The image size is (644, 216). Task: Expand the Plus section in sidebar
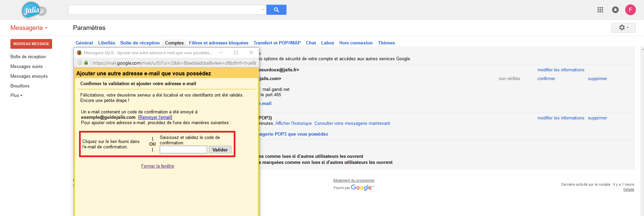point(16,96)
